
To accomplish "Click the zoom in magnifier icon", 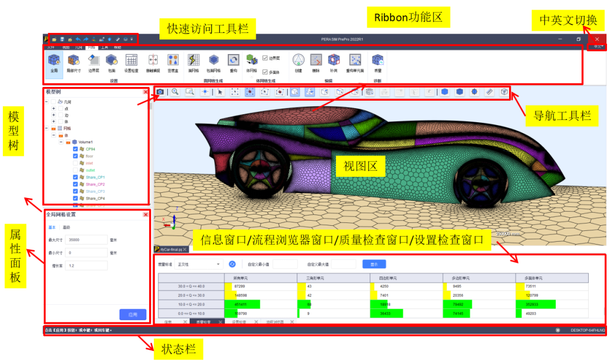I will pyautogui.click(x=175, y=92).
